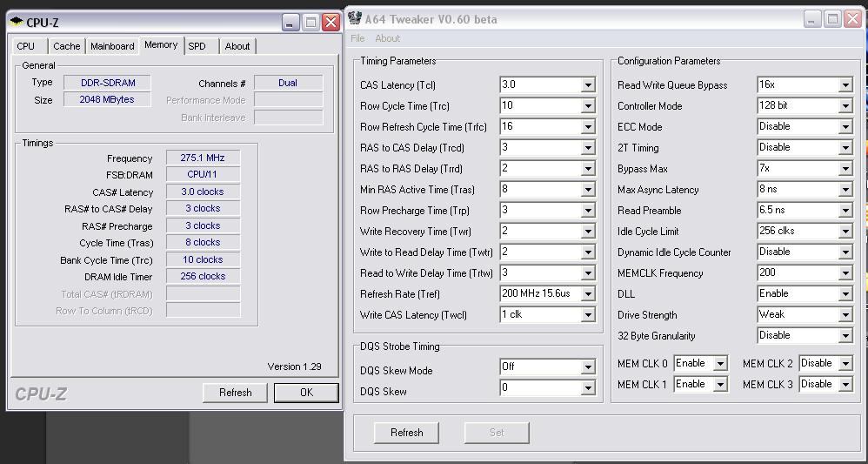Open the Idle Cycle Limit dropdown
868x464 pixels.
845,232
